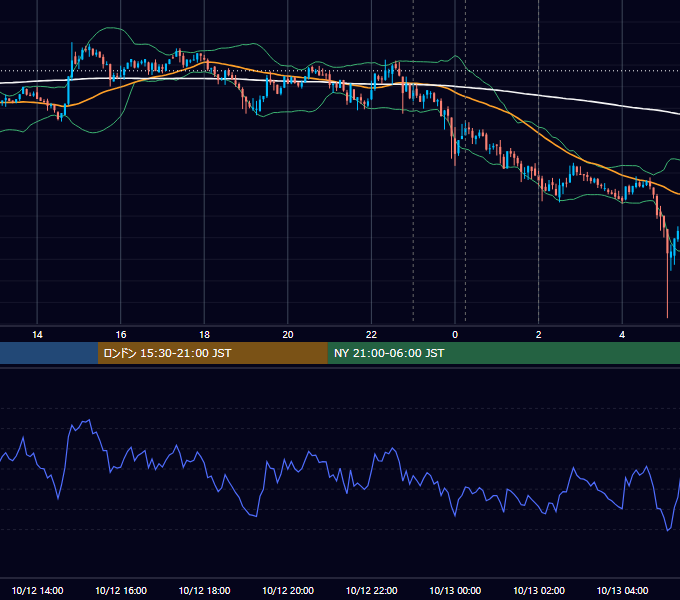Image resolution: width=680 pixels, height=600 pixels.
Task: Click the 22 hour axis label
Action: [x=371, y=335]
